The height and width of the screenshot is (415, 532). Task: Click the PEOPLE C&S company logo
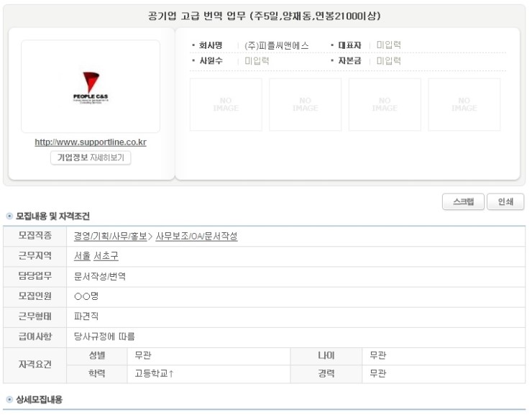coord(91,87)
